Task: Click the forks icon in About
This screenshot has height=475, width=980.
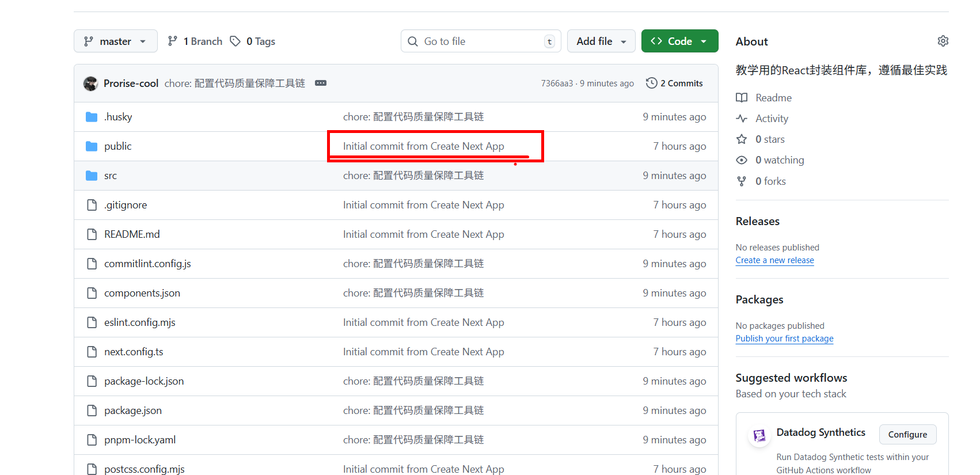Action: click(742, 181)
